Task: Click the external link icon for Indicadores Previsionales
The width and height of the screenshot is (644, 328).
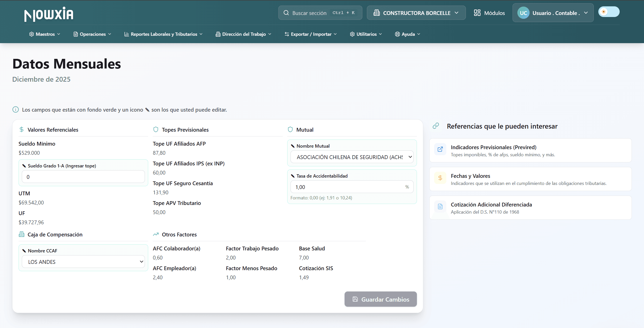Action: (440, 149)
